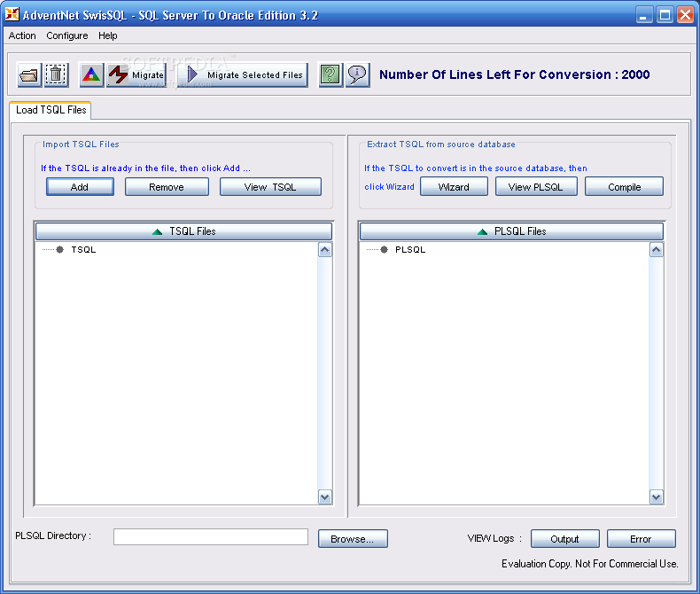Select the TSQL tree root node

click(83, 250)
